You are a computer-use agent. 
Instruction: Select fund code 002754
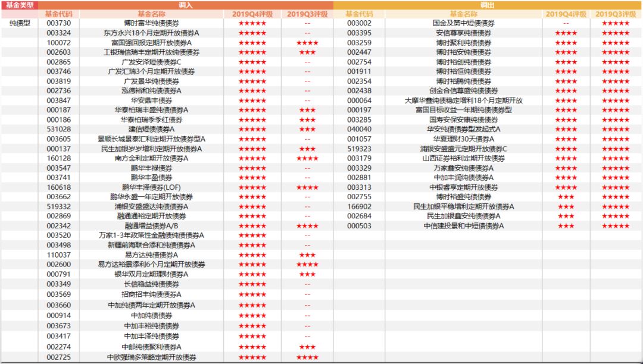click(x=359, y=62)
